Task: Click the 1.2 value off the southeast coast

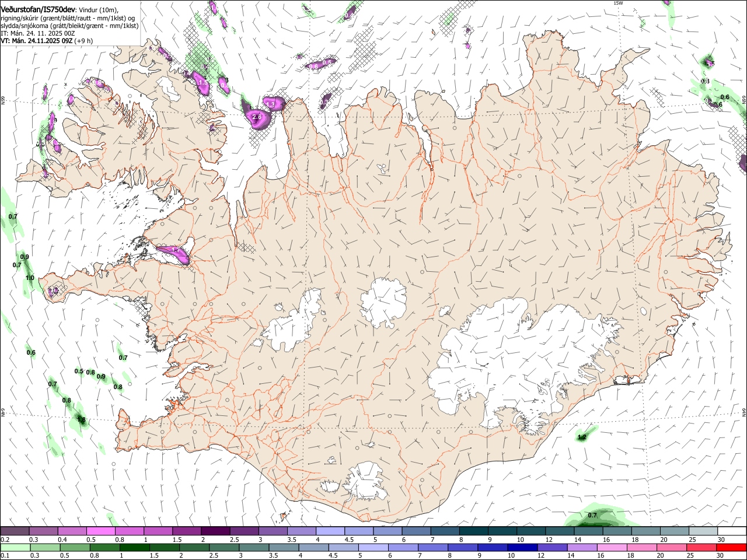Action: click(x=582, y=437)
